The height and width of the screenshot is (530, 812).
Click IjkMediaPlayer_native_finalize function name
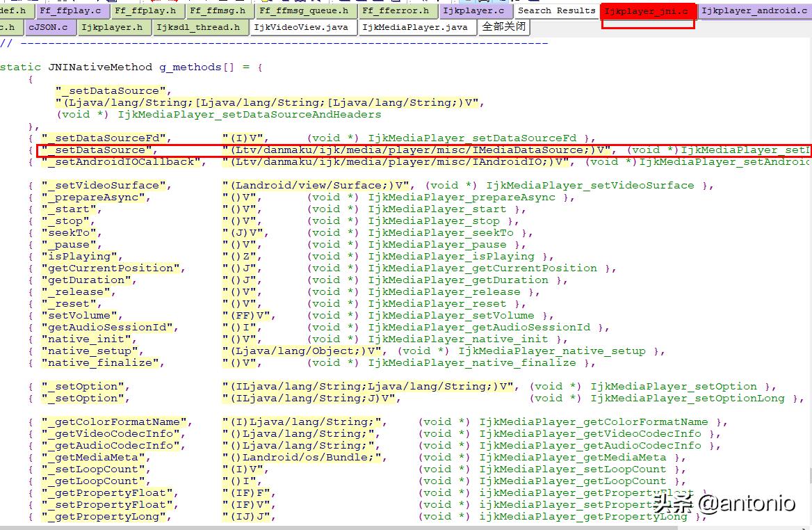[x=472, y=363]
